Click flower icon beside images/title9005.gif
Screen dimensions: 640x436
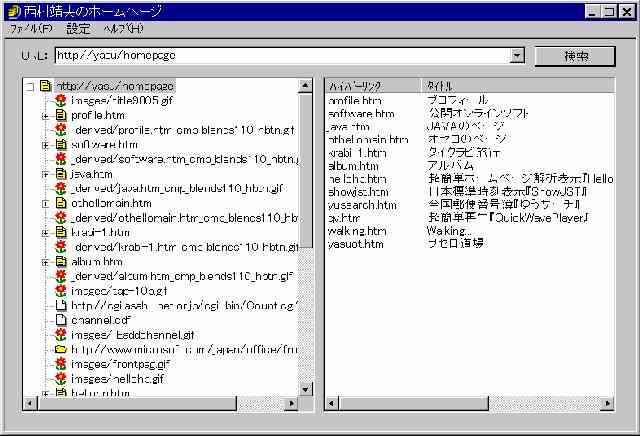61,100
